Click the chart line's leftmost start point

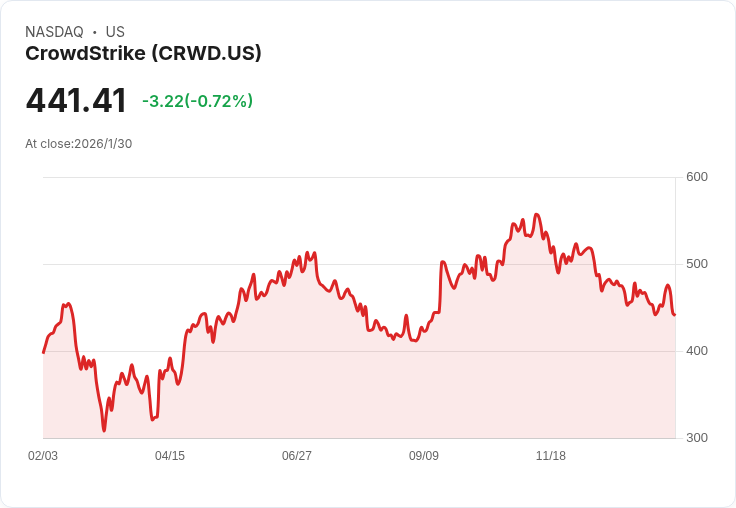tap(44, 352)
